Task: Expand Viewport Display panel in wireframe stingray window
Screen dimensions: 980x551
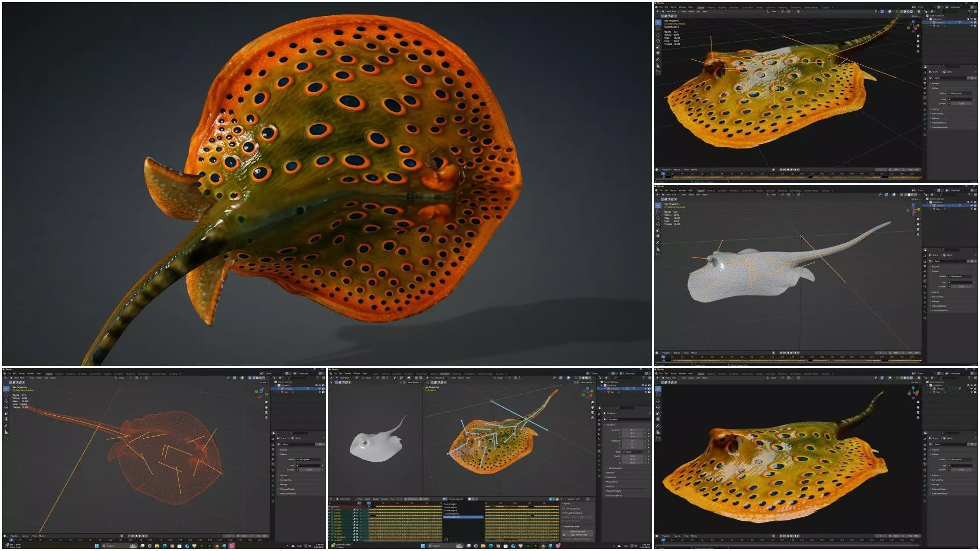Action: pos(287,489)
